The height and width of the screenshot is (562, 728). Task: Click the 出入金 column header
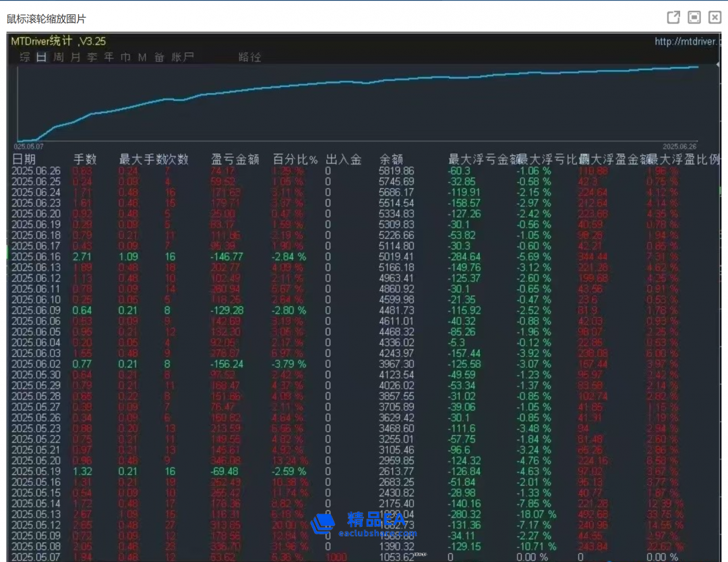[343, 159]
